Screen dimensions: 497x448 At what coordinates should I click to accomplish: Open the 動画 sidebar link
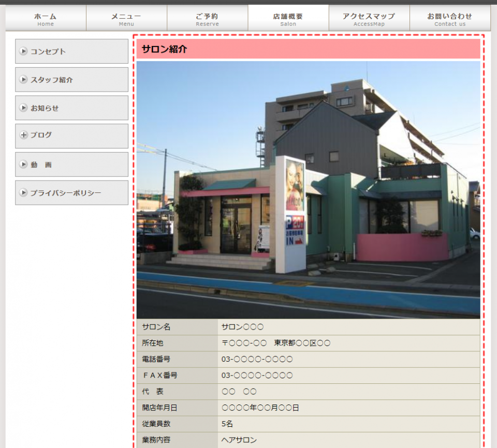[x=71, y=165]
